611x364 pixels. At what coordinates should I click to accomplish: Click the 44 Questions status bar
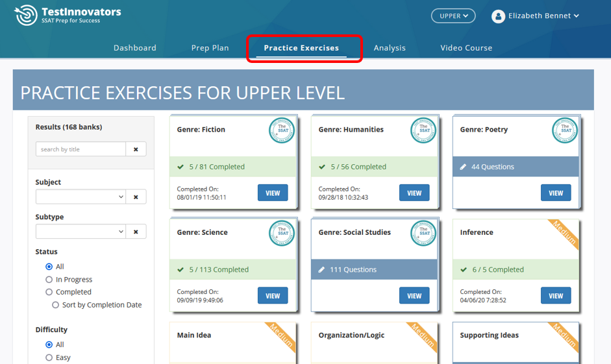click(516, 167)
